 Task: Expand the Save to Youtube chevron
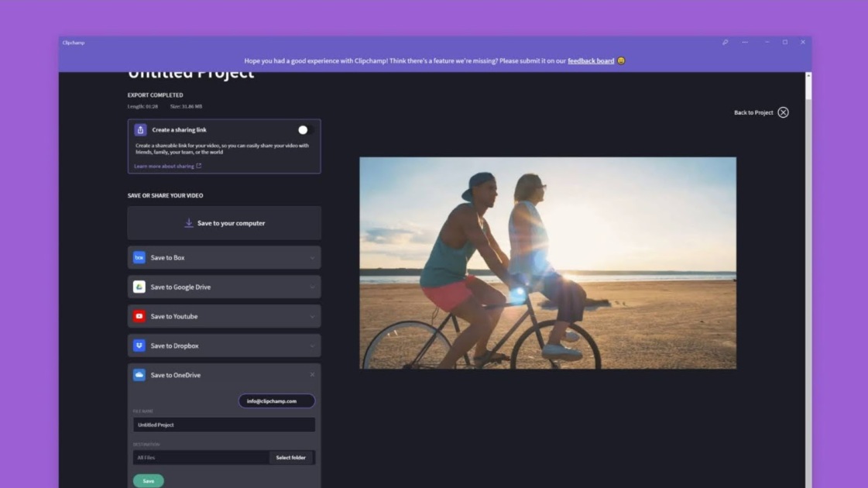pyautogui.click(x=312, y=317)
